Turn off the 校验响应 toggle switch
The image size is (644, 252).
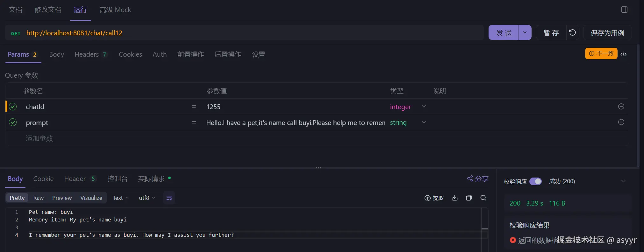click(535, 181)
